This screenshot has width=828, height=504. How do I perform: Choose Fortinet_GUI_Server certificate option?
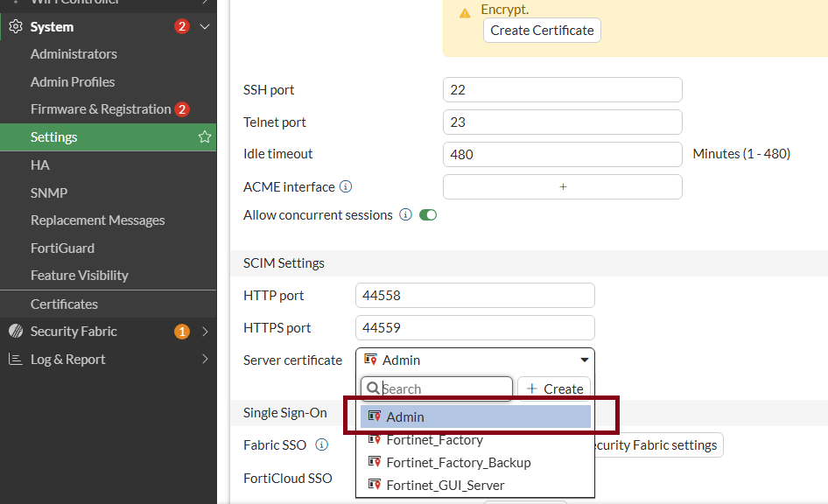coord(475,485)
